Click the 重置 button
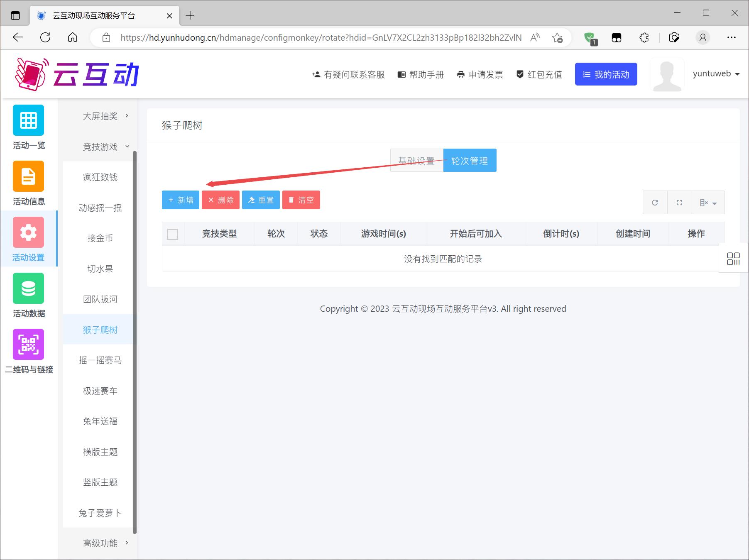Screen dimensions: 749x560 click(x=261, y=200)
